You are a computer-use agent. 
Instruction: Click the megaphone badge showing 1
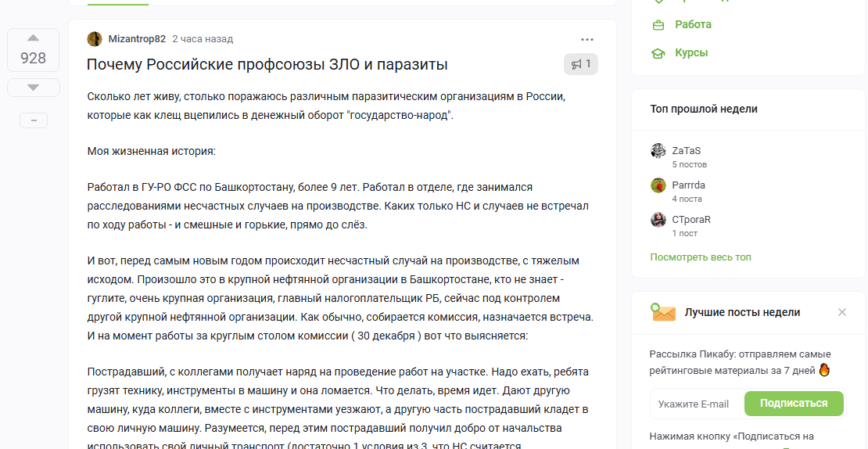point(581,64)
